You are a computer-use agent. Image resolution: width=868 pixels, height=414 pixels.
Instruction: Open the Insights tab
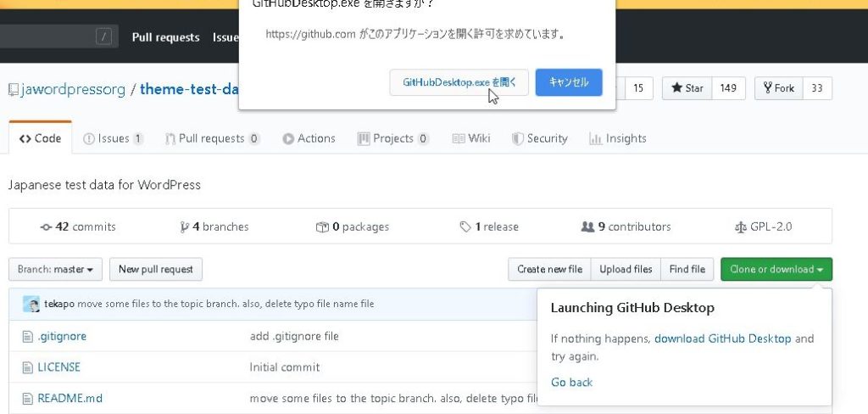pyautogui.click(x=617, y=138)
